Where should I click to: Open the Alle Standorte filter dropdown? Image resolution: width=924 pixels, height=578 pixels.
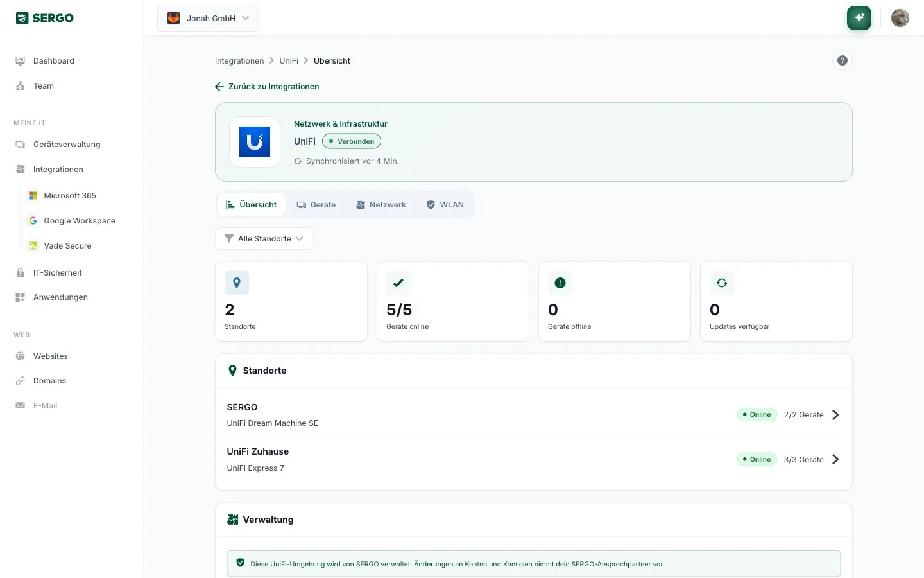point(264,239)
